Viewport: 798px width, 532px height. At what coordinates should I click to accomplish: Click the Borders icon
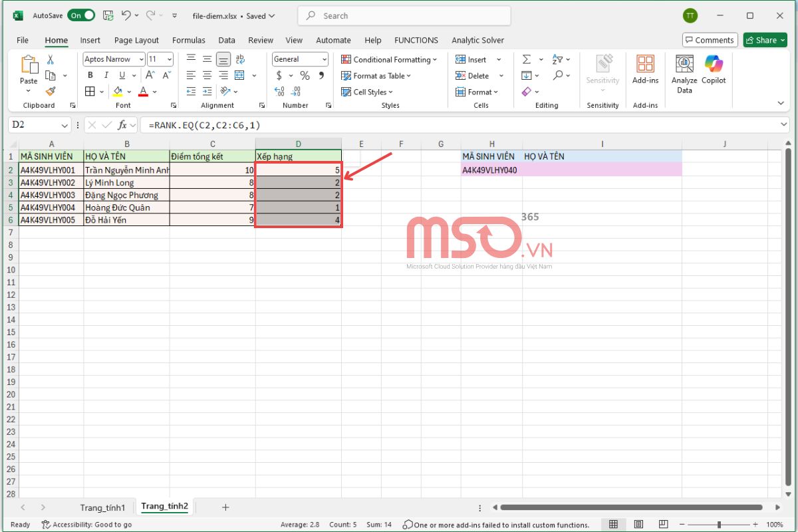pyautogui.click(x=90, y=92)
